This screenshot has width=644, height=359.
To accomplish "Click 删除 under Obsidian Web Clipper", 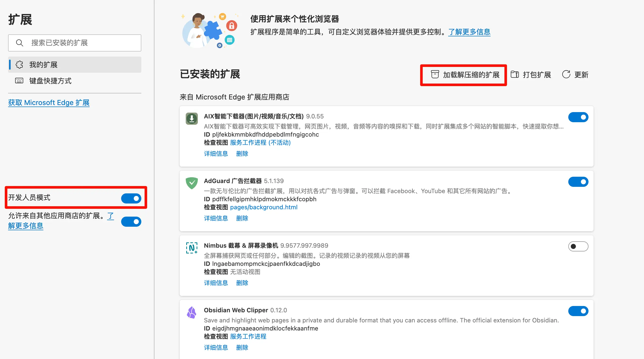I will point(242,348).
